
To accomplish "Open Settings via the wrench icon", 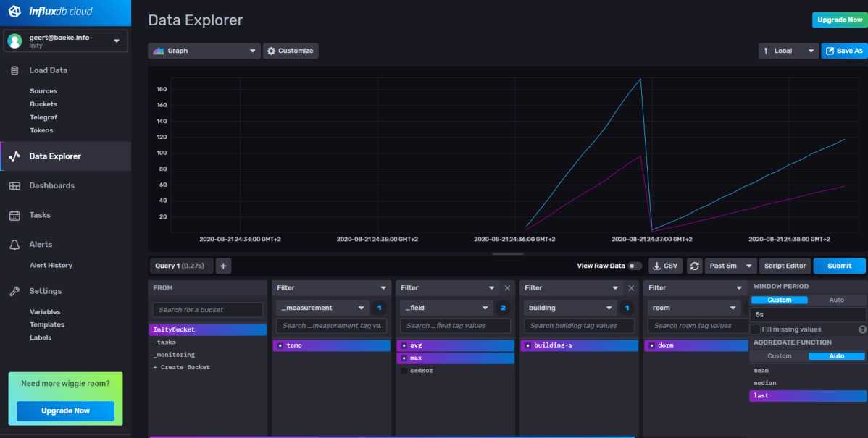I will coord(13,291).
